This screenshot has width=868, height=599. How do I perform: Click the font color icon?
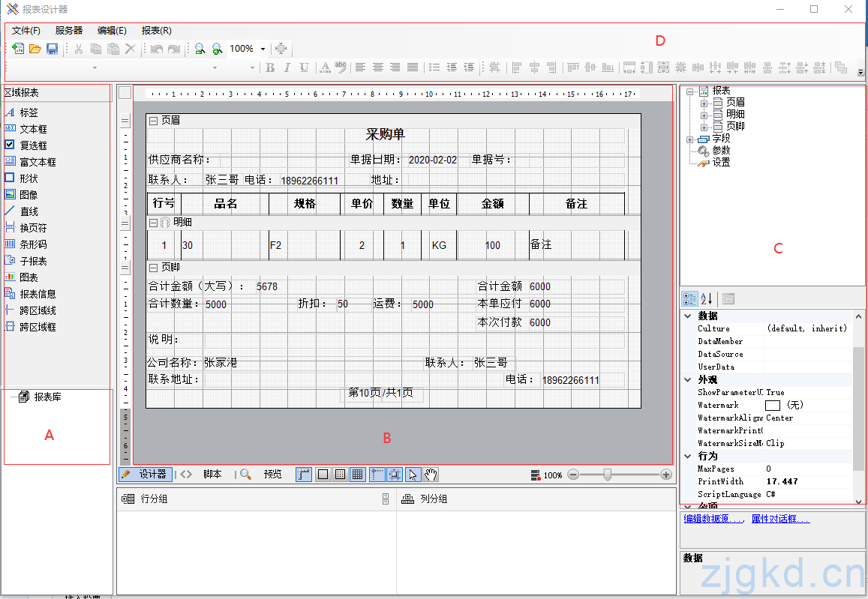[x=326, y=67]
